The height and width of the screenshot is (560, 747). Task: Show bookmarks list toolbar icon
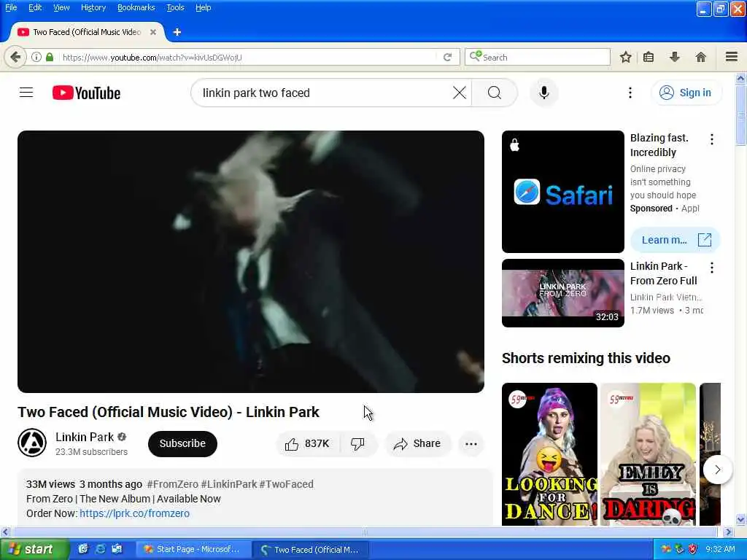pyautogui.click(x=649, y=57)
